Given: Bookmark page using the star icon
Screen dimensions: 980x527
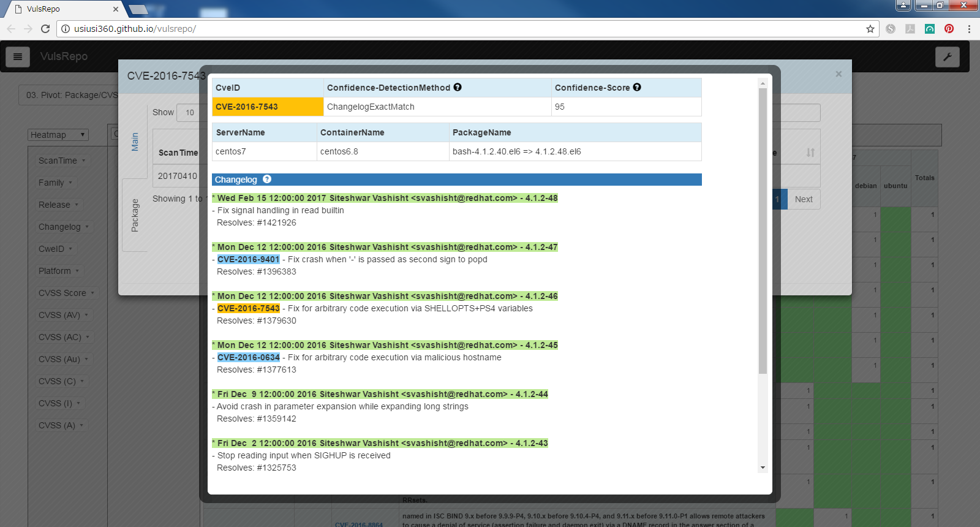Looking at the screenshot, I should (x=870, y=29).
